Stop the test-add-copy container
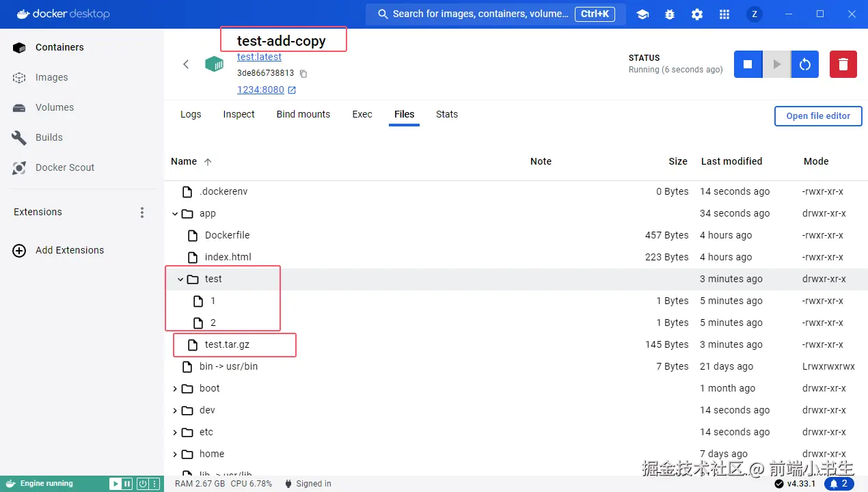The height and width of the screenshot is (492, 868). (x=748, y=64)
